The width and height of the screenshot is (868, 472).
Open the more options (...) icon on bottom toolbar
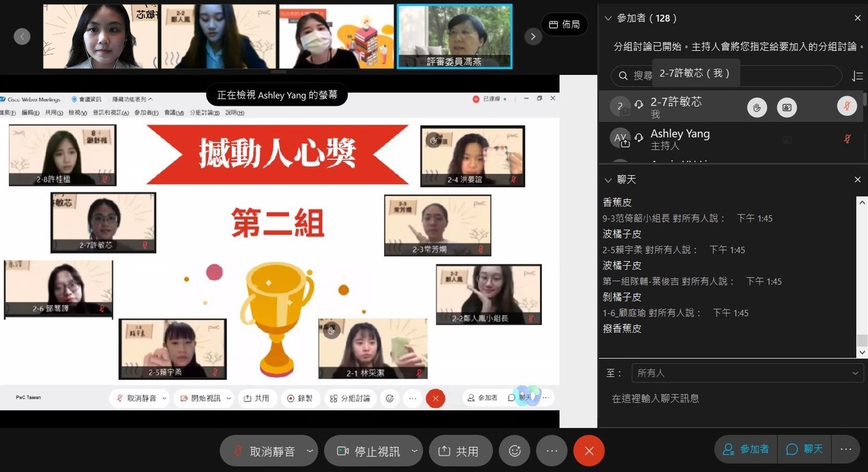(551, 449)
